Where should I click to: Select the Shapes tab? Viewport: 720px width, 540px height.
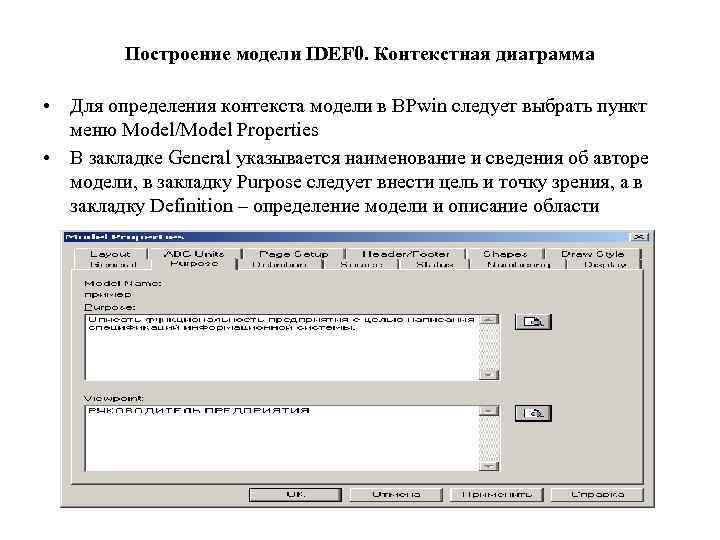(x=504, y=254)
